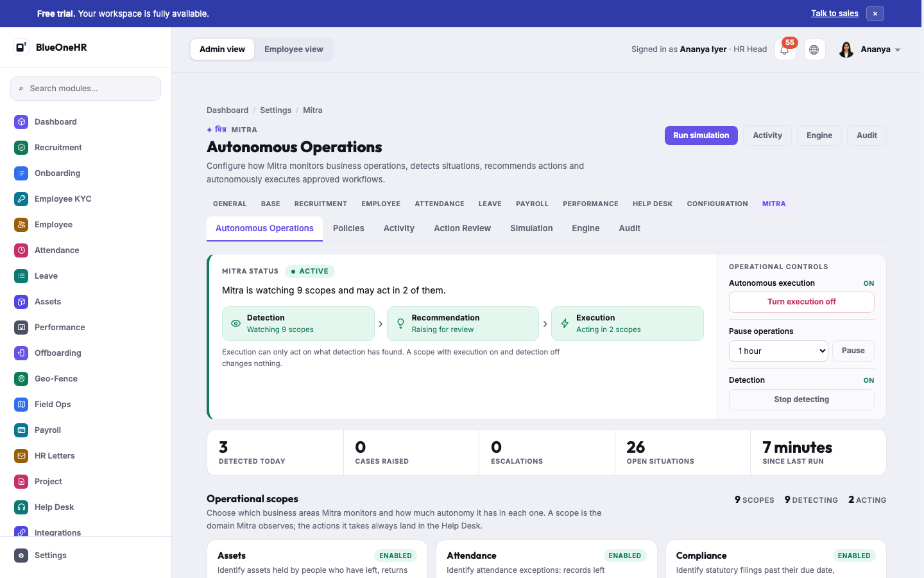The height and width of the screenshot is (578, 924).
Task: Open the Policies tab
Action: pyautogui.click(x=348, y=229)
